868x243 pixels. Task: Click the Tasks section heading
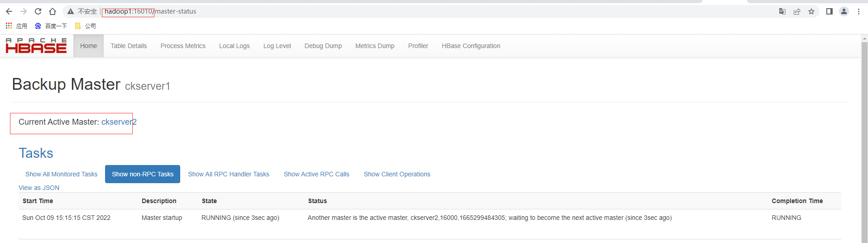(x=36, y=153)
